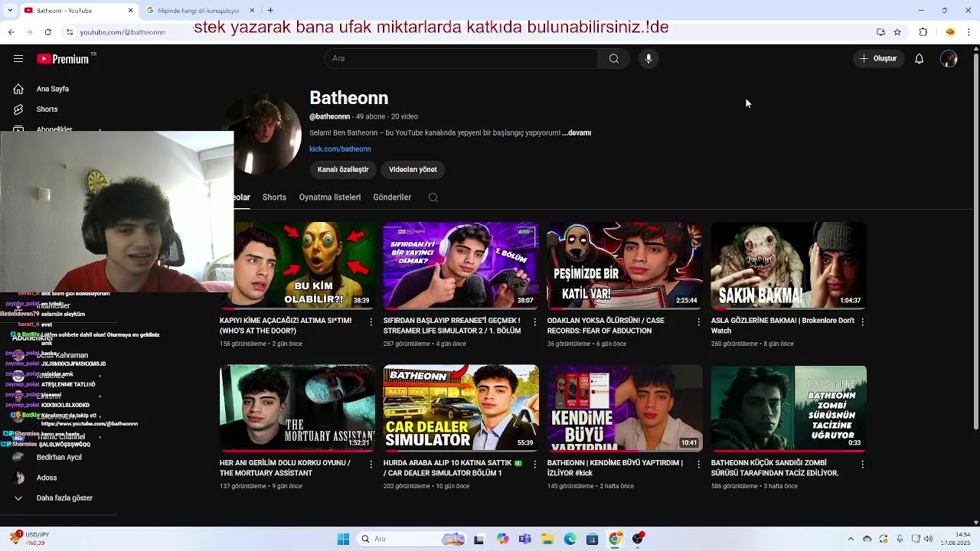Image resolution: width=980 pixels, height=551 pixels.
Task: Switch to the channel Shorts tab
Action: coord(274,197)
